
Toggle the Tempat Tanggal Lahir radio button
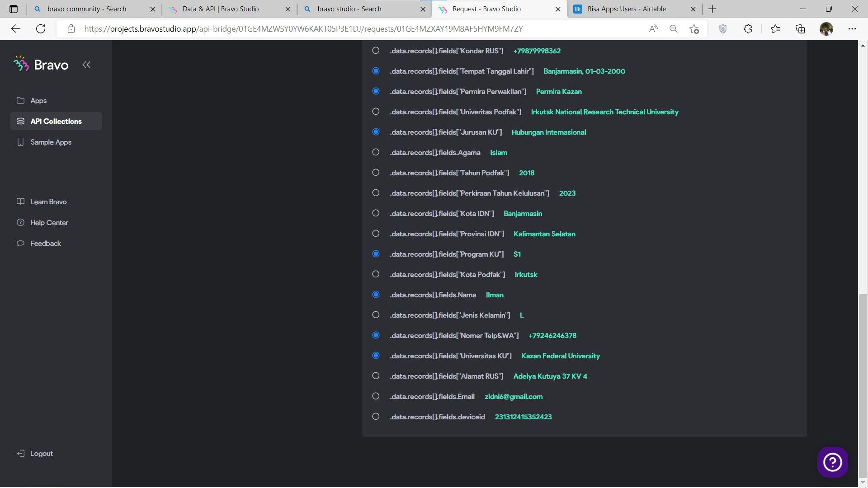[376, 71]
